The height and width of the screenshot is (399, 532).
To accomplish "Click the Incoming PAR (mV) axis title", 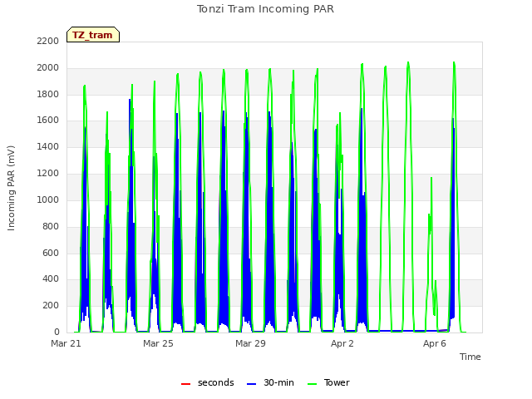I will pos(11,189).
